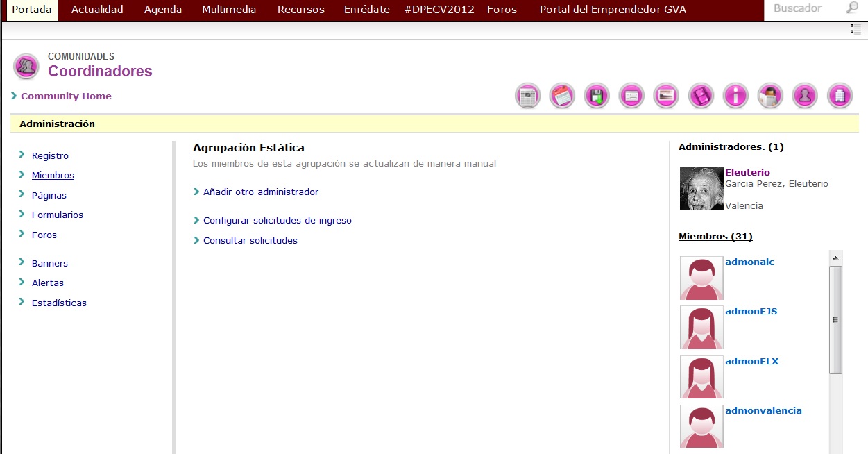Image resolution: width=868 pixels, height=454 pixels.
Task: Open the information 'i' icon
Action: (x=735, y=96)
